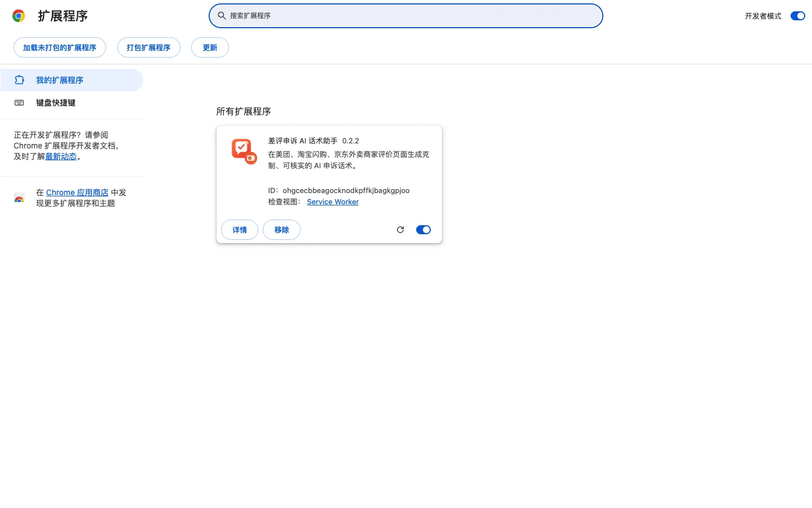Click the Chrome logo icon

point(19,16)
